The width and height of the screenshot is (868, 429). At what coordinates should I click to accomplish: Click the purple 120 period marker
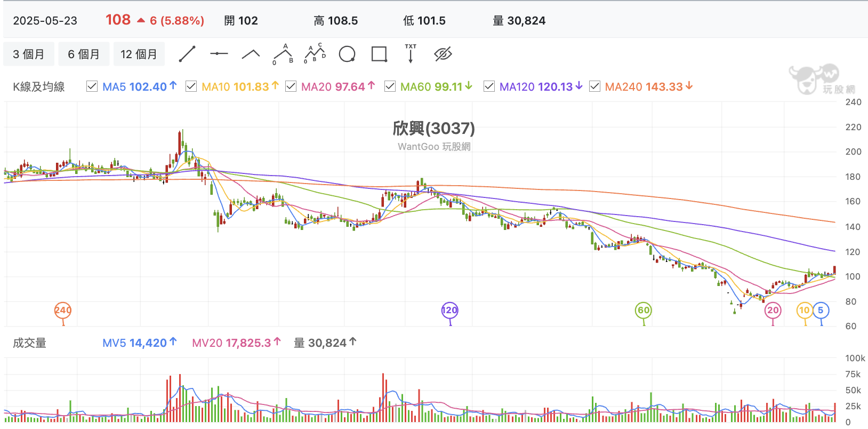[450, 311]
